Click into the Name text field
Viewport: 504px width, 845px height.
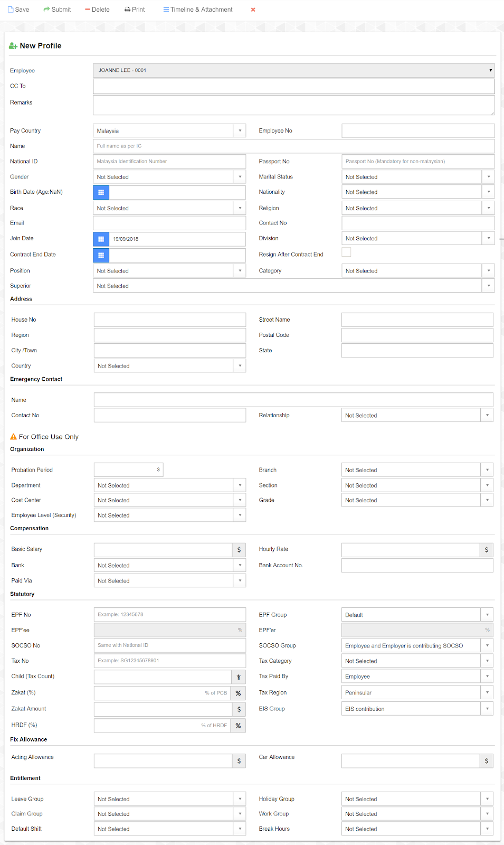(293, 146)
